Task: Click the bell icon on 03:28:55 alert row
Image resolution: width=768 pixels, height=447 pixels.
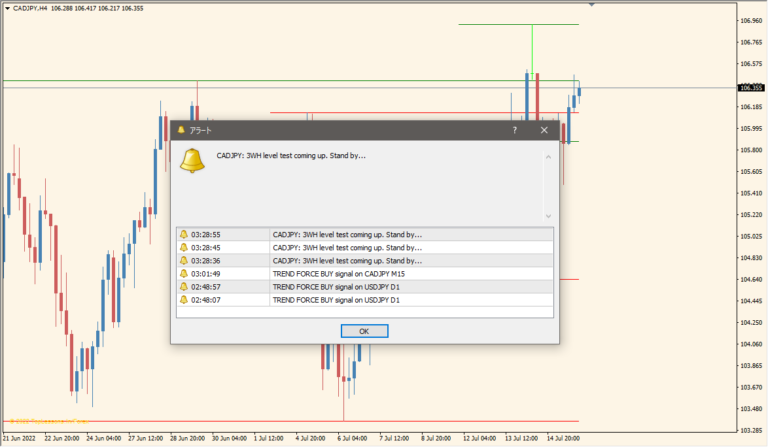Action: (x=184, y=234)
